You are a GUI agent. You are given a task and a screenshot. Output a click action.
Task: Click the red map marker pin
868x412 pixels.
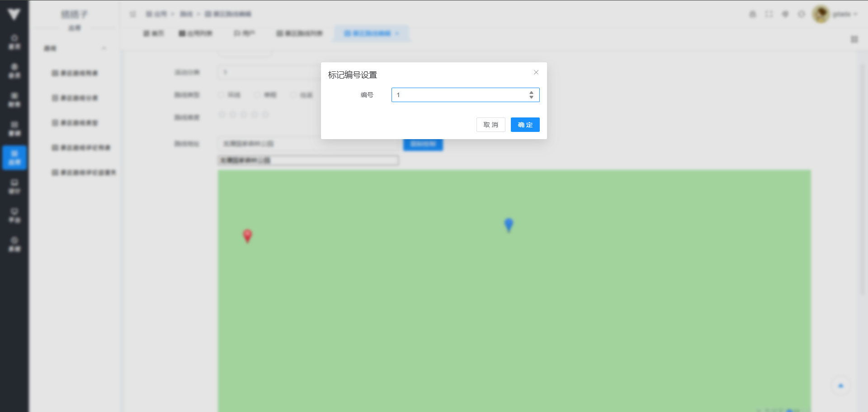pyautogui.click(x=247, y=235)
